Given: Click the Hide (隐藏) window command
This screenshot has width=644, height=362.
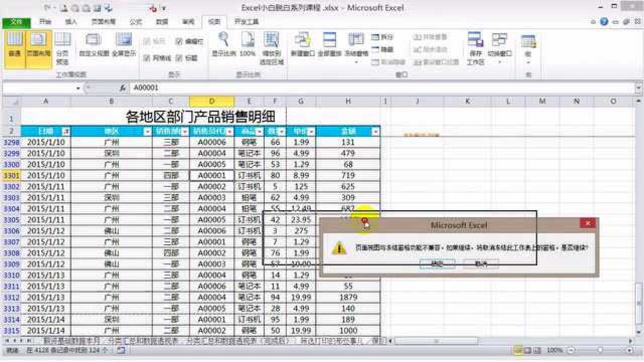Looking at the screenshot, I should click(x=382, y=50).
